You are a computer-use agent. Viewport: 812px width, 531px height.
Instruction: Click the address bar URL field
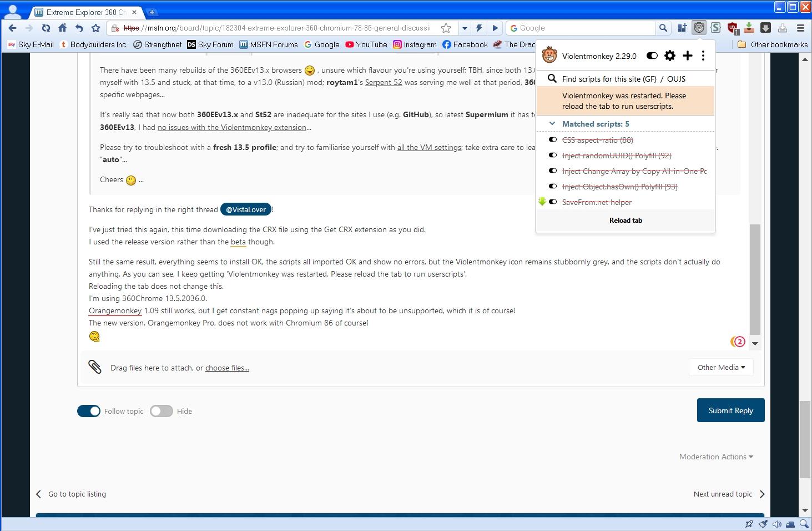[278, 28]
